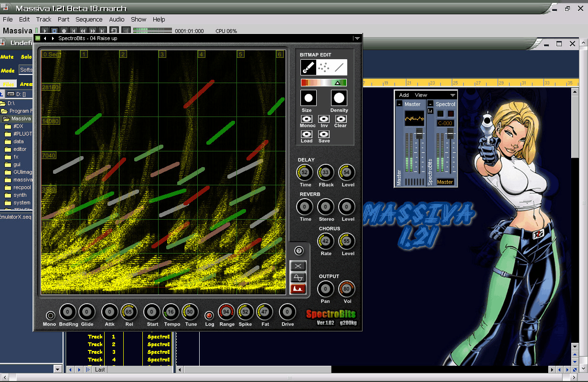Click the transport Stop button
The image size is (588, 382).
54,31
